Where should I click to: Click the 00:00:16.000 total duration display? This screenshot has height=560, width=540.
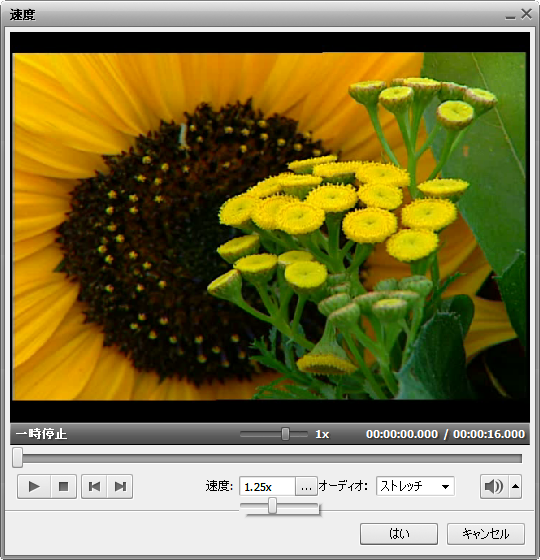[x=489, y=434]
